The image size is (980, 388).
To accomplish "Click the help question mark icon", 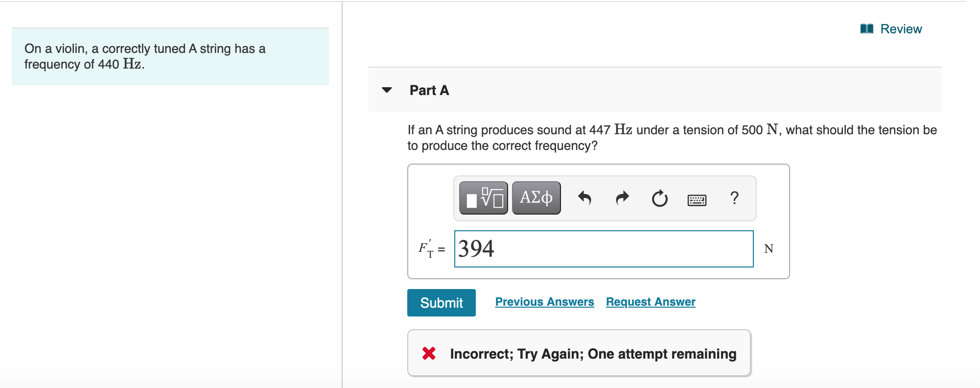I will tap(734, 198).
